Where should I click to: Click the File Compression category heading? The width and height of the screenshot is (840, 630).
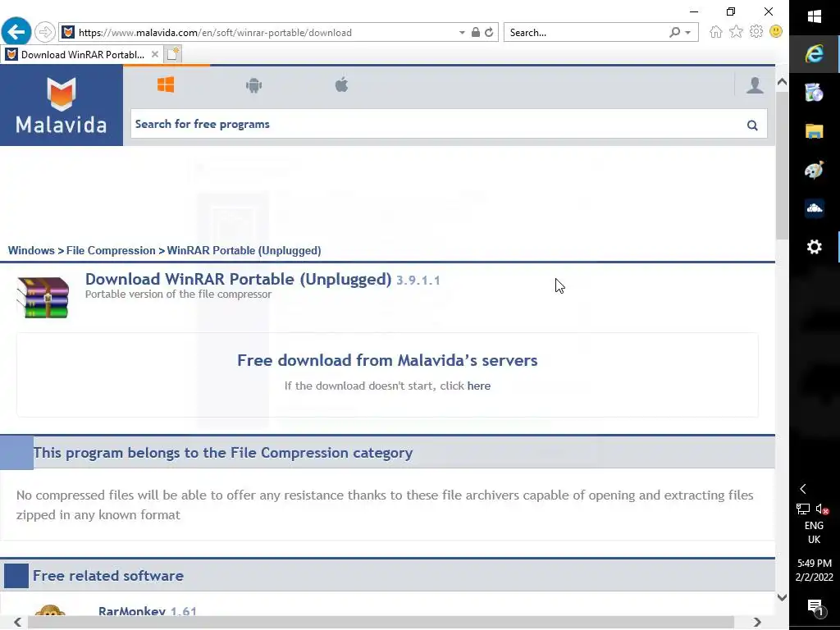(x=223, y=453)
